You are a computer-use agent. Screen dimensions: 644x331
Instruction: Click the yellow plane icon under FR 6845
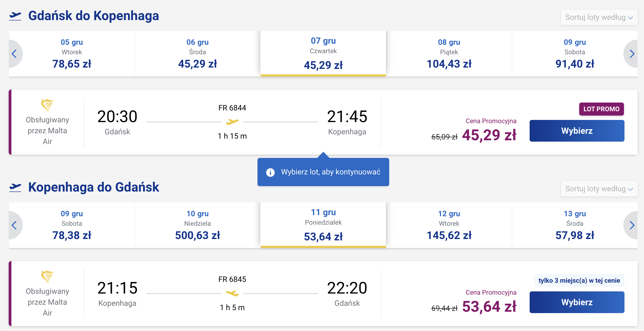click(232, 293)
